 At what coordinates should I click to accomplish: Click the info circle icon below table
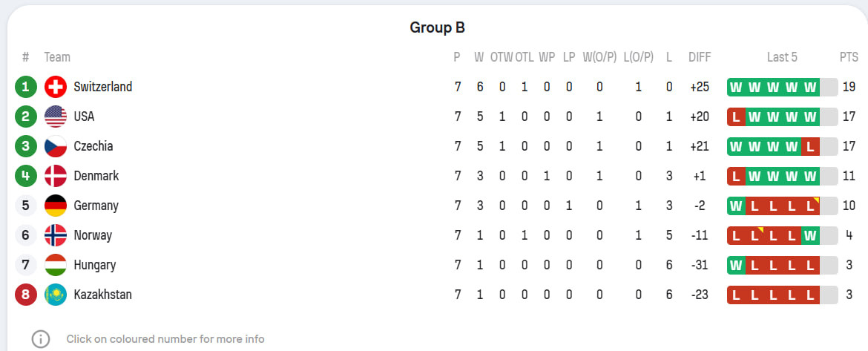[x=40, y=339]
